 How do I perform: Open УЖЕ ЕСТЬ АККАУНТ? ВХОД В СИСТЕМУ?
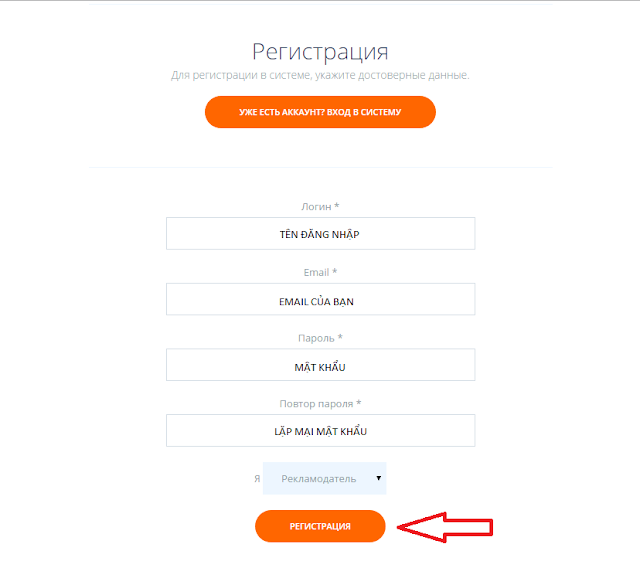pyautogui.click(x=320, y=112)
